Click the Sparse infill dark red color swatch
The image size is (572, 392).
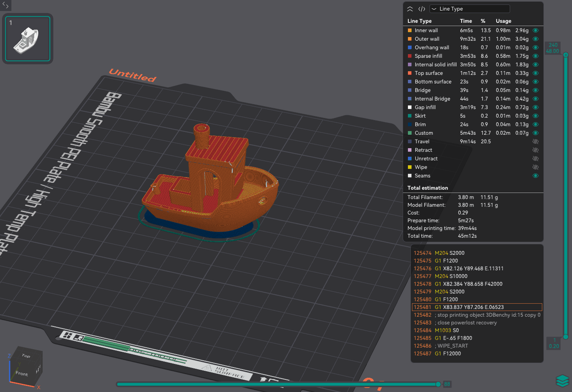click(410, 56)
